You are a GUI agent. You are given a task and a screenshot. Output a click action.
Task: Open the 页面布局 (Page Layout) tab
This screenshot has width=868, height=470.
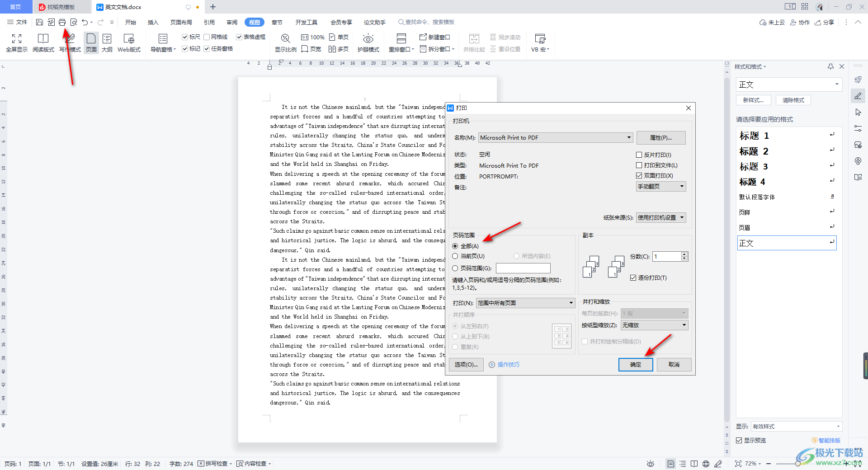181,22
